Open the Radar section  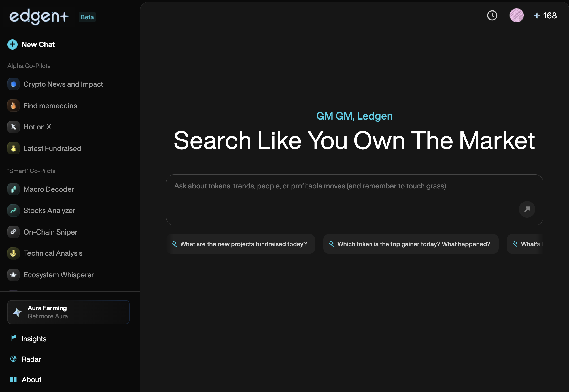[31, 359]
